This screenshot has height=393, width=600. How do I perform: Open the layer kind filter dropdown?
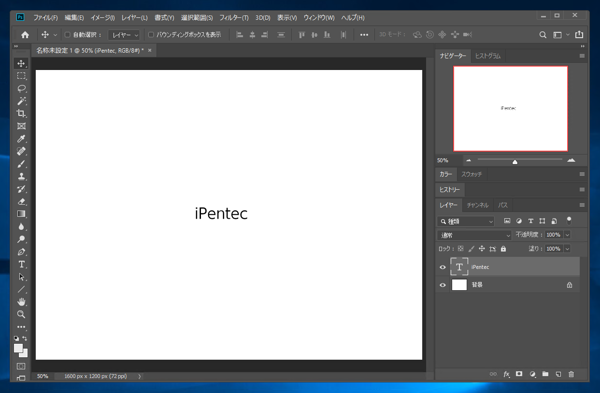point(466,221)
